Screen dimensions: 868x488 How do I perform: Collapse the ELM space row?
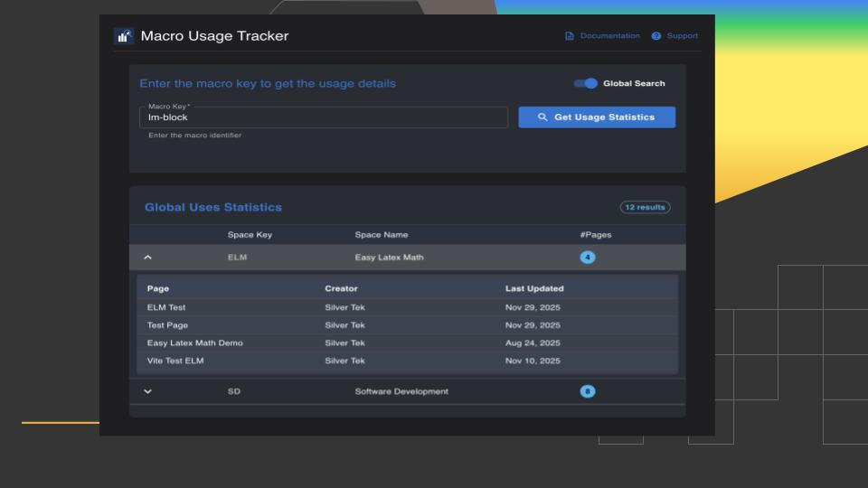coord(148,258)
